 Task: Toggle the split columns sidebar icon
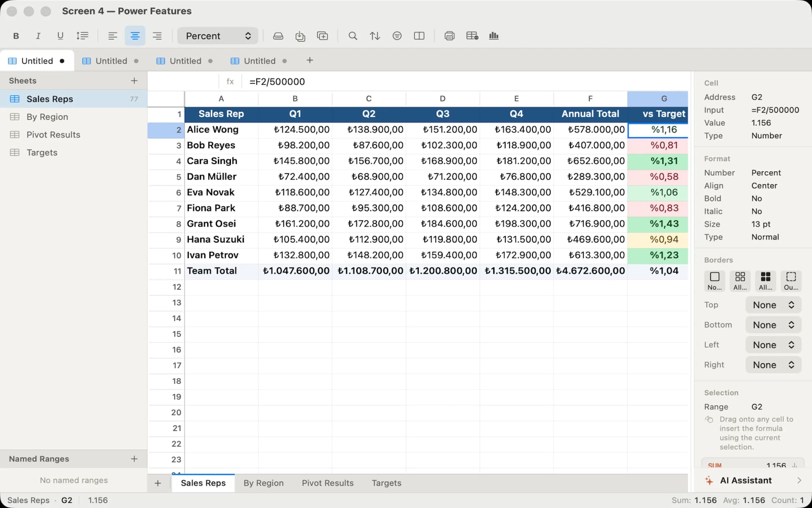[x=419, y=36]
